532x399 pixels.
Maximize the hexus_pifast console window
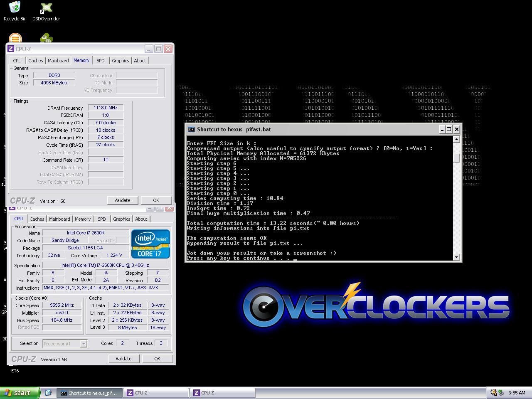tap(449, 129)
